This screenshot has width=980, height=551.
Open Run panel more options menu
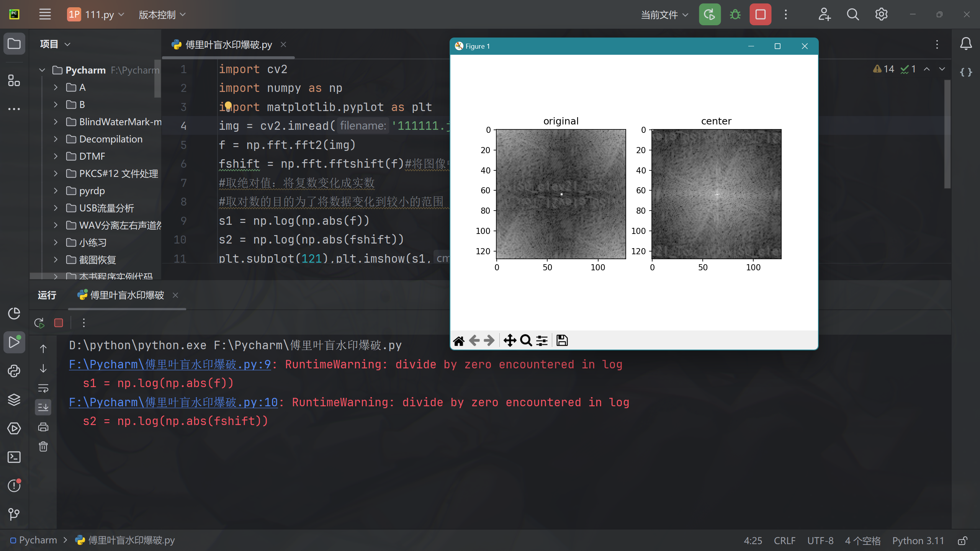coord(84,323)
